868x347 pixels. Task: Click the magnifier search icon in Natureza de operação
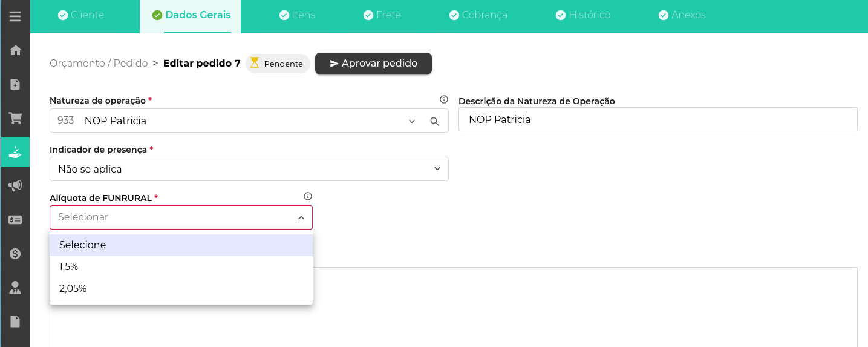point(434,121)
